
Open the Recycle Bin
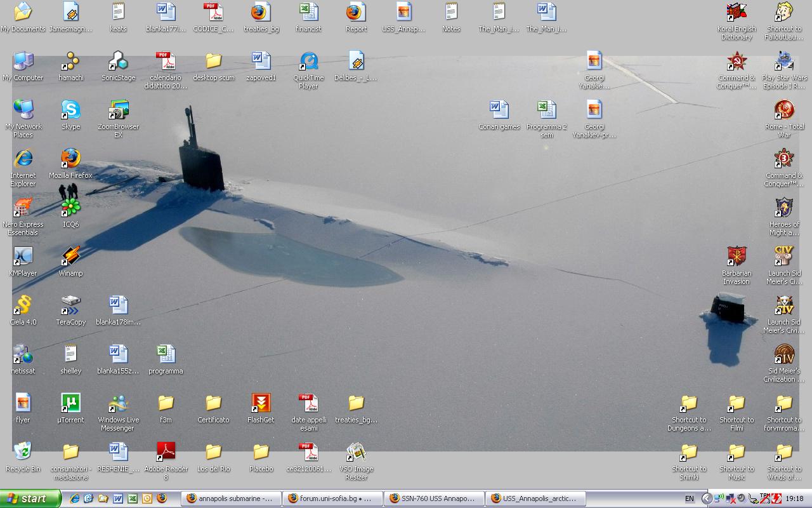point(23,453)
